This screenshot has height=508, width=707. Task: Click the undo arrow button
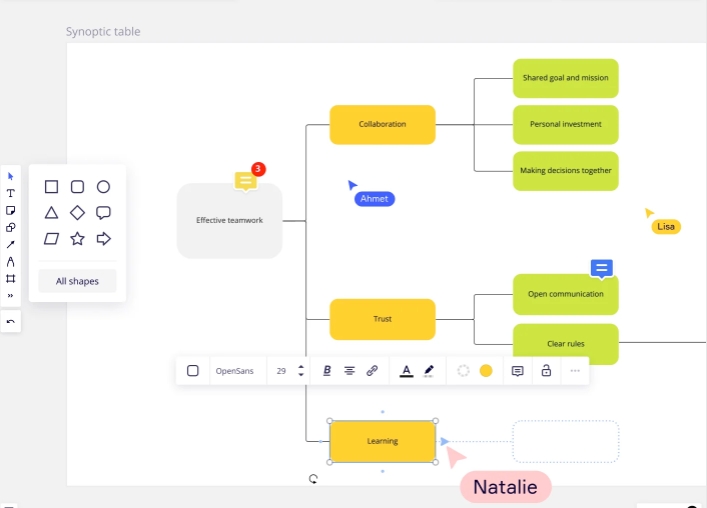tap(11, 321)
